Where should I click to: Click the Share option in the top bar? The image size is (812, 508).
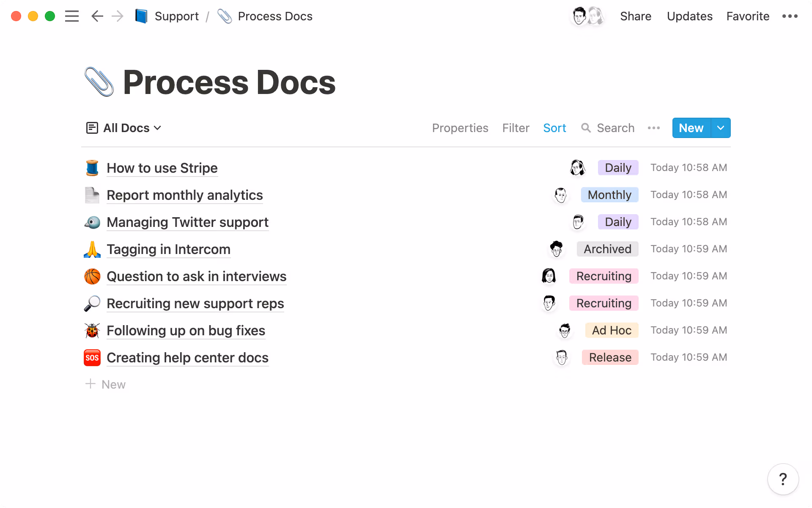[x=636, y=16]
